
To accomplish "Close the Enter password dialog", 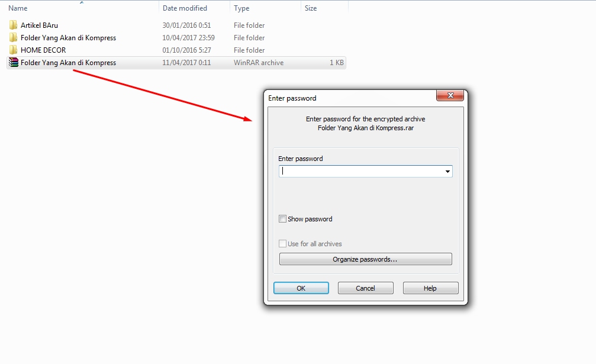I will coord(450,95).
